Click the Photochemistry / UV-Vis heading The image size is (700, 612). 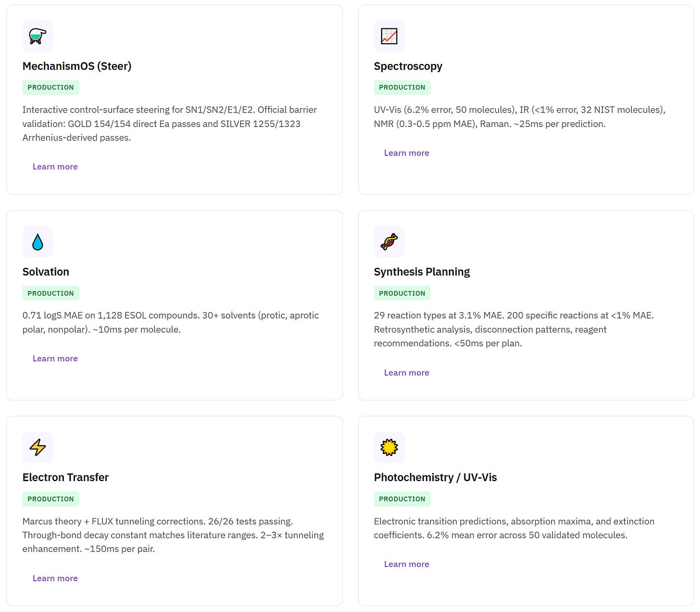click(435, 477)
